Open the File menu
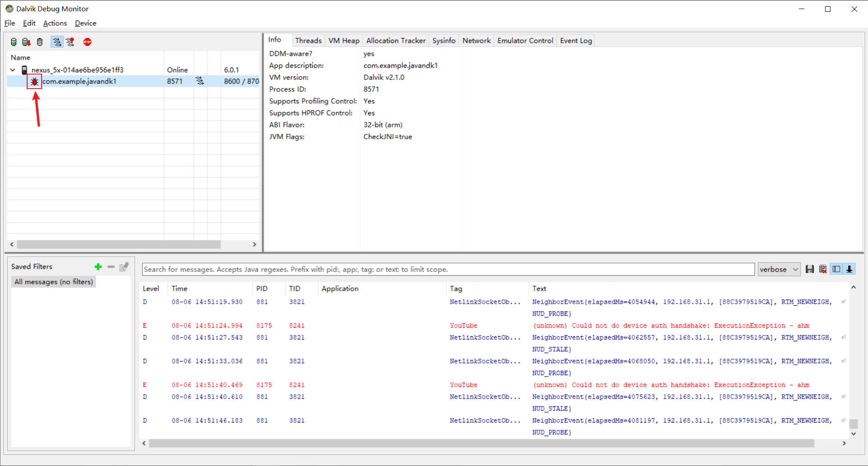Viewport: 868px width, 466px height. click(x=9, y=23)
